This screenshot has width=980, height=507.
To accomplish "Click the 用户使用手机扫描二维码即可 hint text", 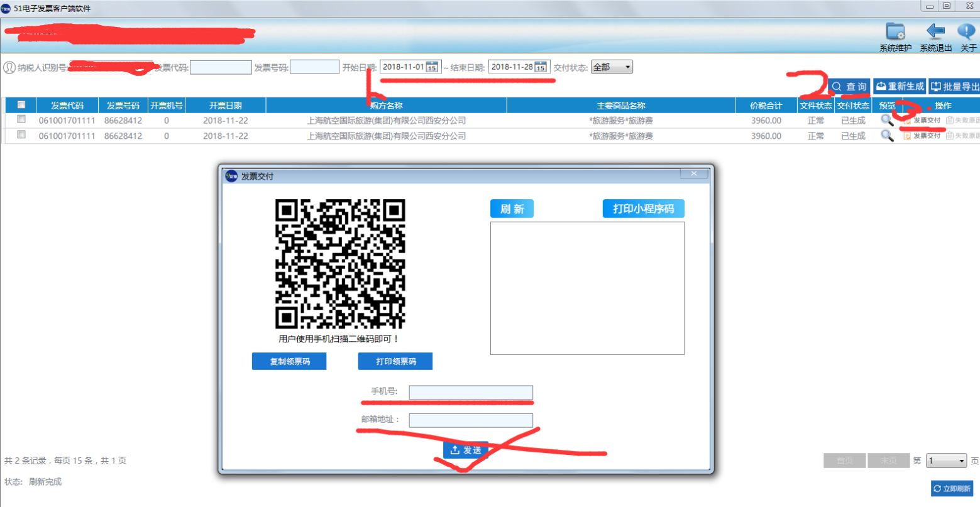I will (x=339, y=339).
